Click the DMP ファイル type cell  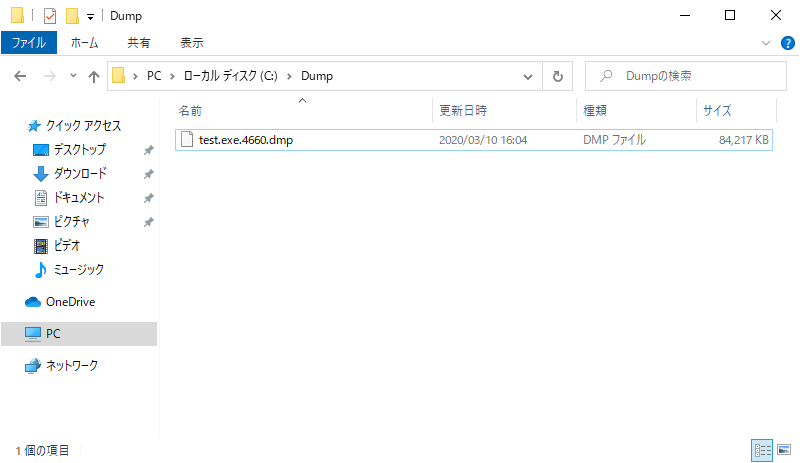(614, 140)
